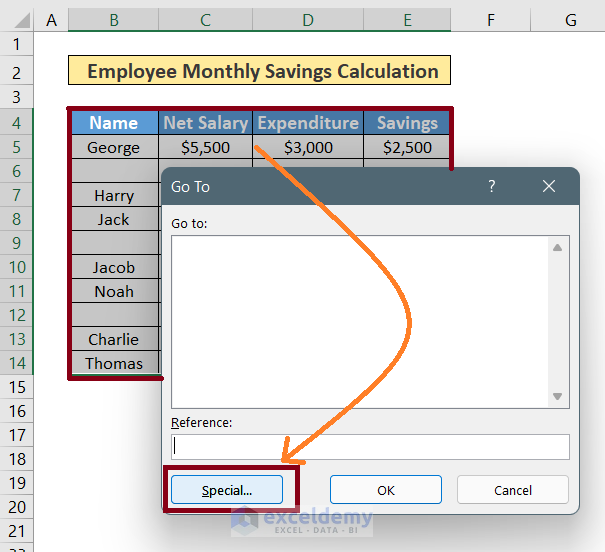605x552 pixels.
Task: Select row 10 header
Action: [x=16, y=267]
